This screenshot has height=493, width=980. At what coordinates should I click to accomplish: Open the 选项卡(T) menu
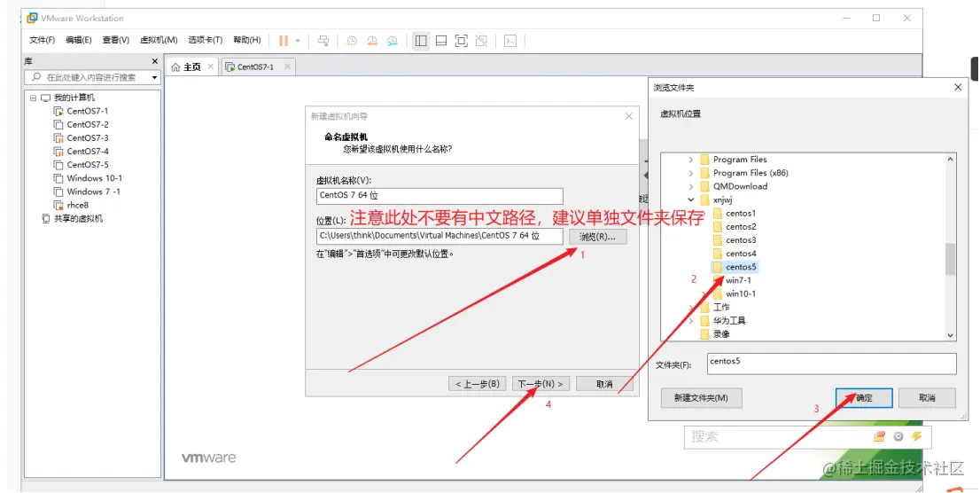pyautogui.click(x=205, y=40)
